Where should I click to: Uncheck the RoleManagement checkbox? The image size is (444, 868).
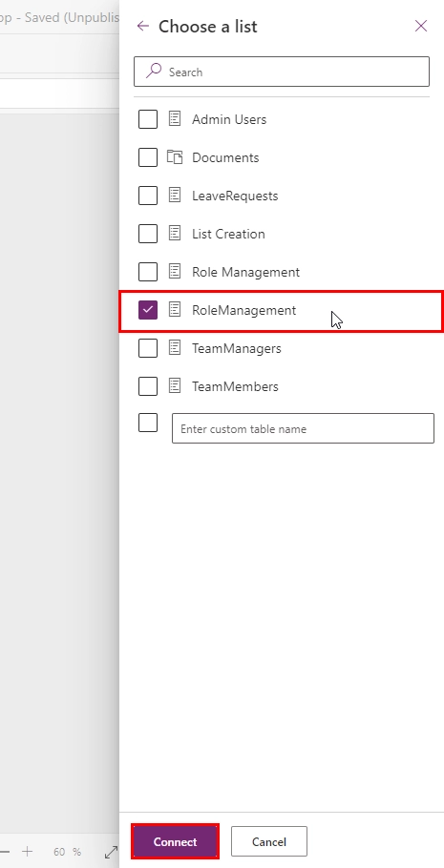point(148,310)
